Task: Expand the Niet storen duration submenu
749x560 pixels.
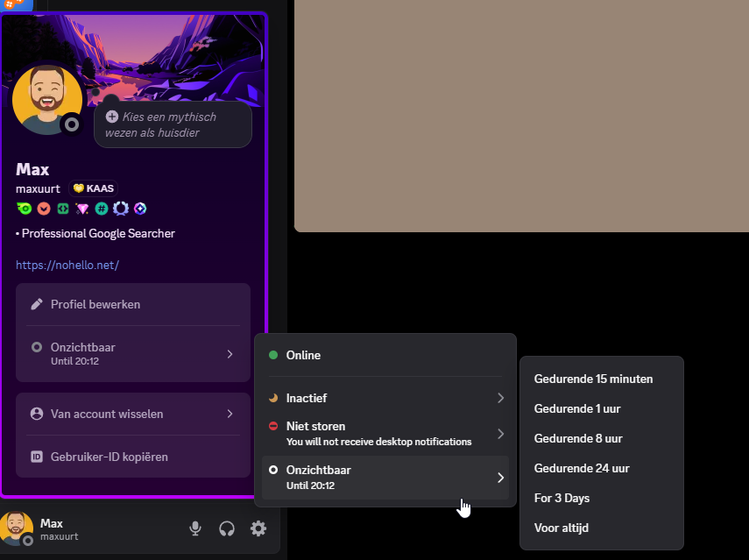Action: click(385, 433)
